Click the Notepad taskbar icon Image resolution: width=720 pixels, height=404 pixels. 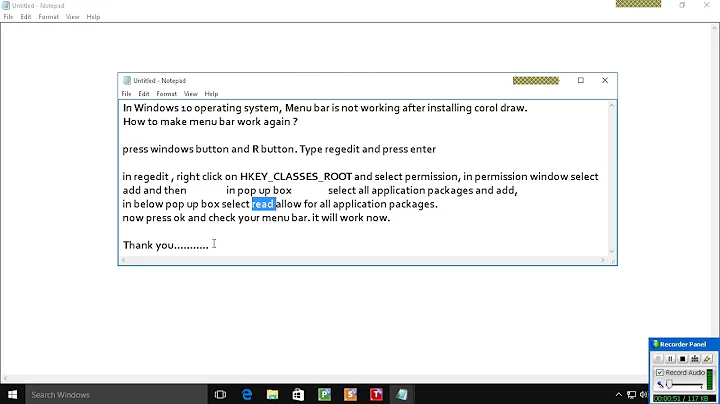click(402, 394)
